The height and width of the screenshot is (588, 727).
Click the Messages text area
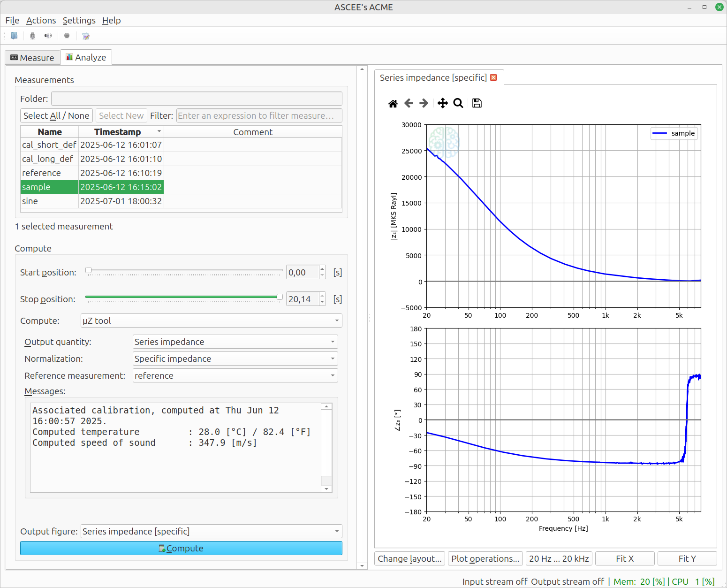pyautogui.click(x=176, y=448)
